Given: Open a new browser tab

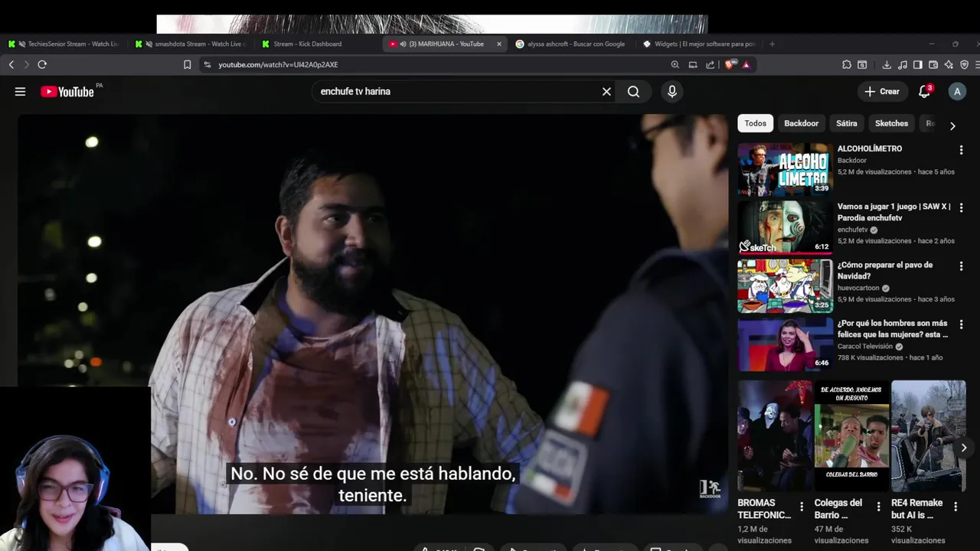Looking at the screenshot, I should (x=772, y=44).
